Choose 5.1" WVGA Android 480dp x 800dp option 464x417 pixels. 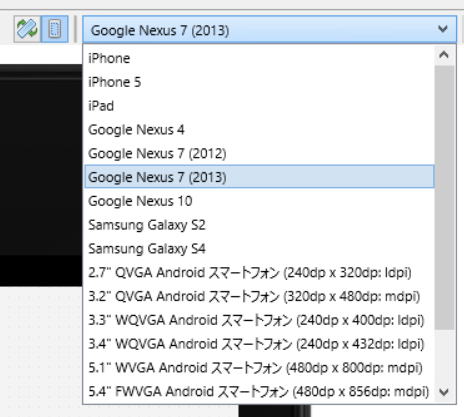(259, 368)
